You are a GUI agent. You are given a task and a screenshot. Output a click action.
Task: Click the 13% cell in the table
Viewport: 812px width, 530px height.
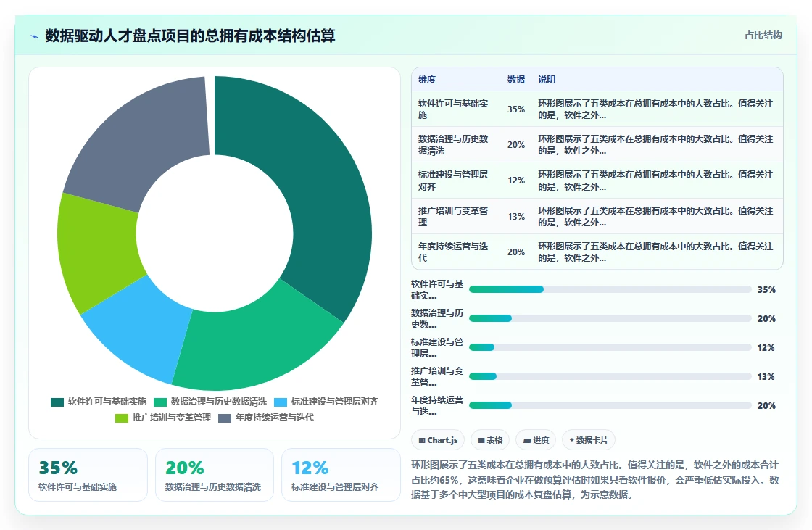point(515,217)
